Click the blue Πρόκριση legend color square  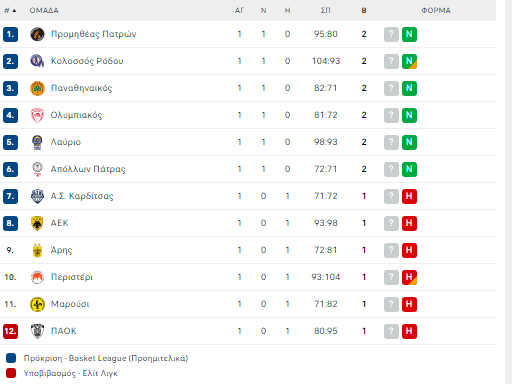tap(11, 358)
